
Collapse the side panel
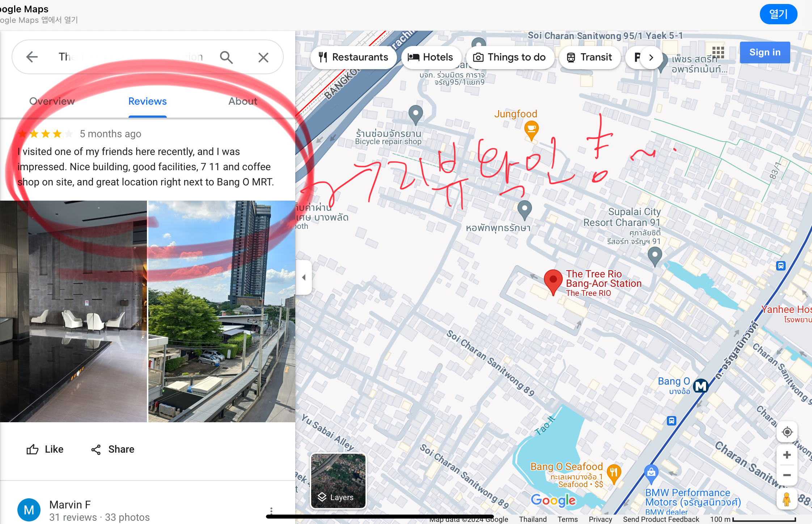click(304, 277)
